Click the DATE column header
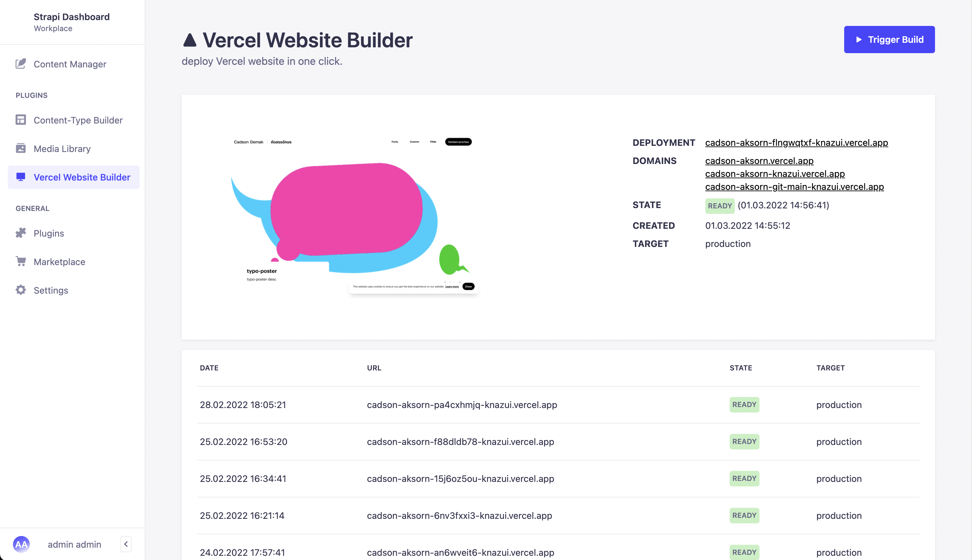The image size is (972, 560). (x=209, y=368)
